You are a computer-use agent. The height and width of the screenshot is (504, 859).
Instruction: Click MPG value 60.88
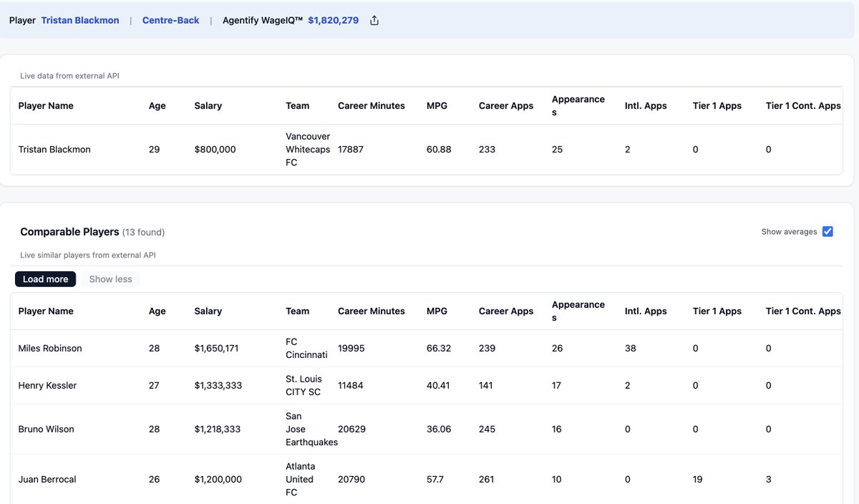[439, 150]
